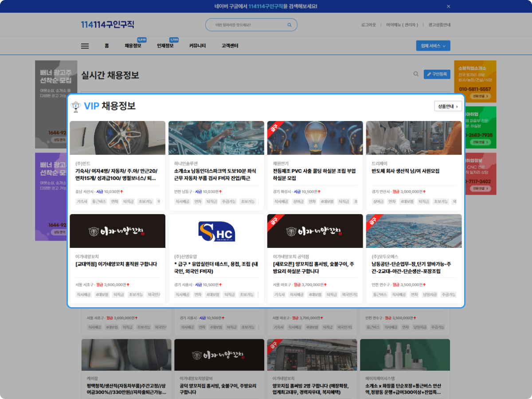Open the light bulb thumbnail of 채원전기
The image size is (532, 399).
click(315, 138)
